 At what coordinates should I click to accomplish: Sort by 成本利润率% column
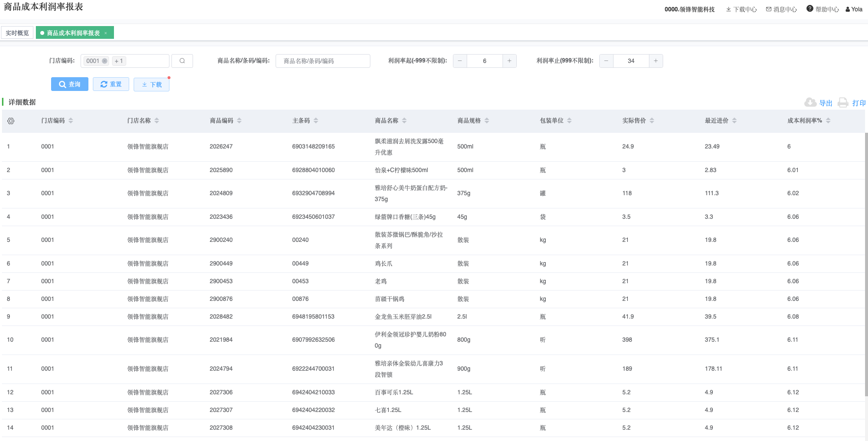click(x=828, y=120)
